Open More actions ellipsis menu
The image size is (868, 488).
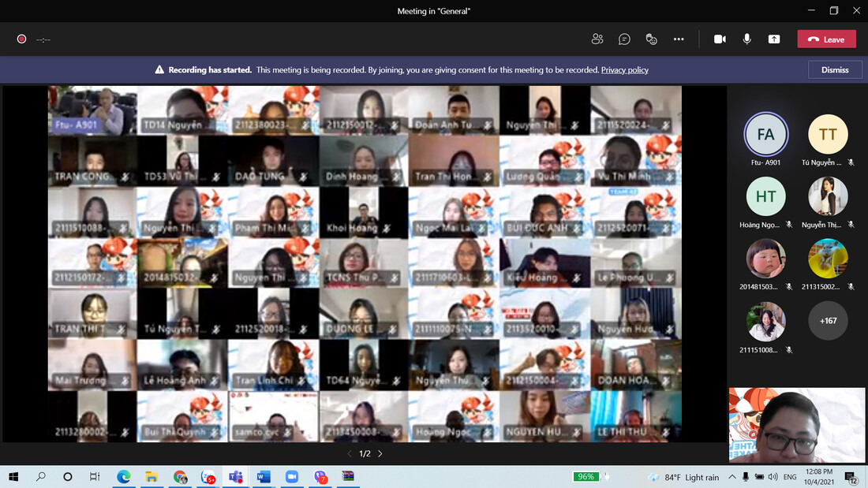[679, 39]
